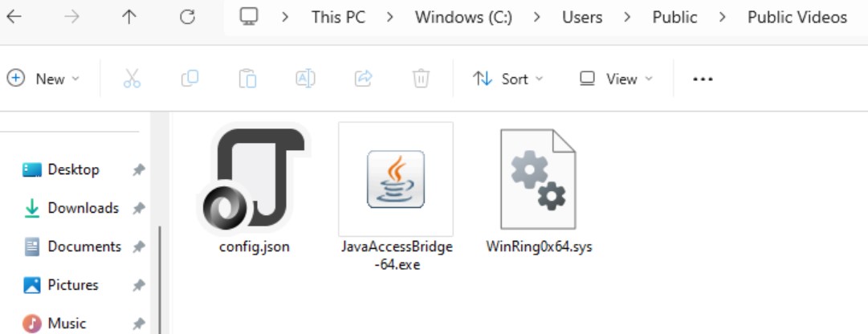Click Windows (C:) in the address path
868x334 pixels.
pos(463,18)
